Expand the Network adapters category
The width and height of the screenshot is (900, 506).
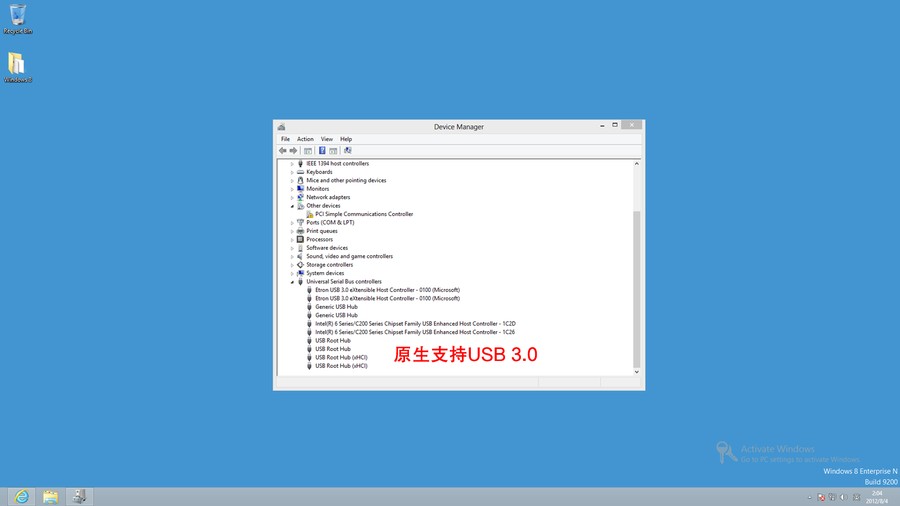(292, 197)
